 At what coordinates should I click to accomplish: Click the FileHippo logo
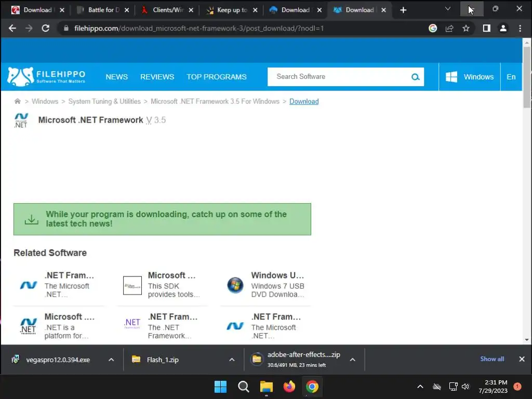46,77
